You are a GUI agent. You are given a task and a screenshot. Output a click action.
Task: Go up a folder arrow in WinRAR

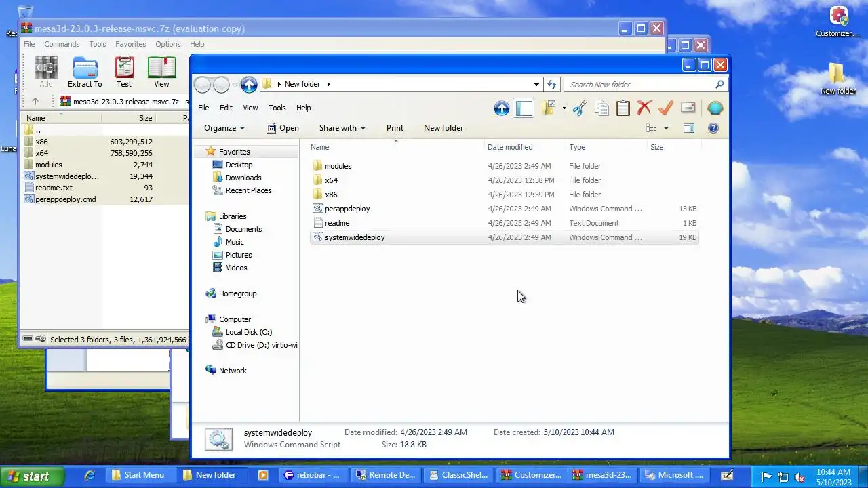coord(35,102)
